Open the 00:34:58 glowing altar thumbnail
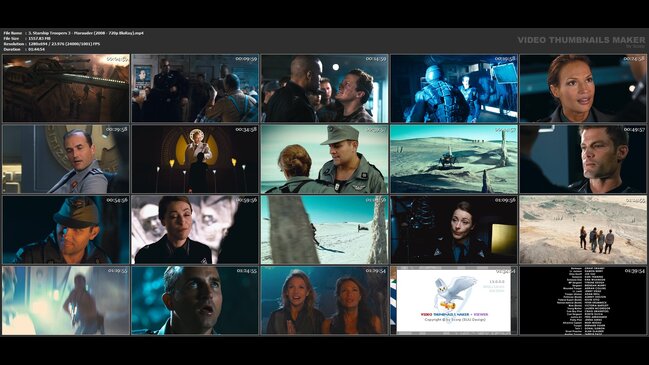649x365 pixels. click(195, 159)
